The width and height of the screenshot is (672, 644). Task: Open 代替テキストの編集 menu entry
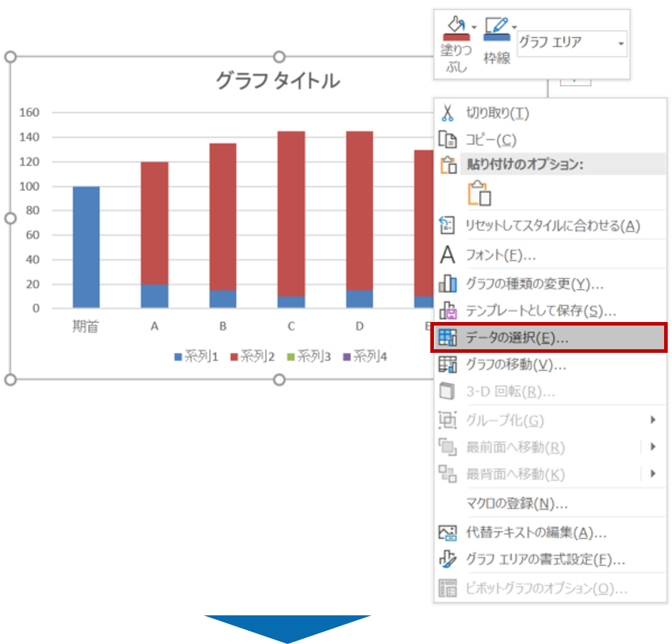[x=536, y=533]
